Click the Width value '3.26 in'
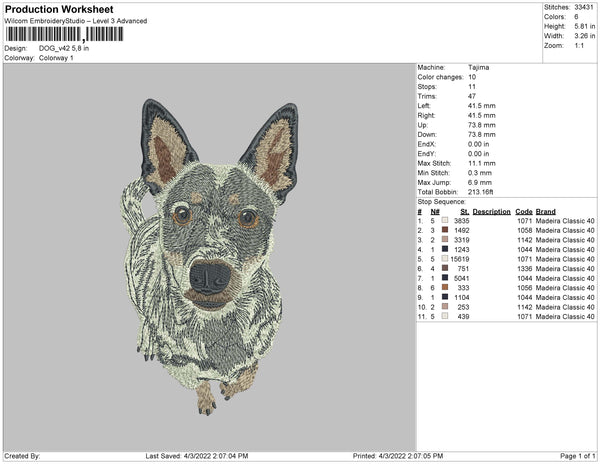Image resolution: width=600 pixels, height=464 pixels. pos(585,36)
